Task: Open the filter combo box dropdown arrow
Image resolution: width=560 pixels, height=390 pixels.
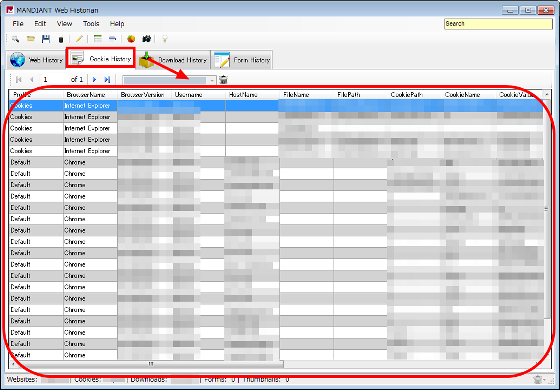Action: 212,80
